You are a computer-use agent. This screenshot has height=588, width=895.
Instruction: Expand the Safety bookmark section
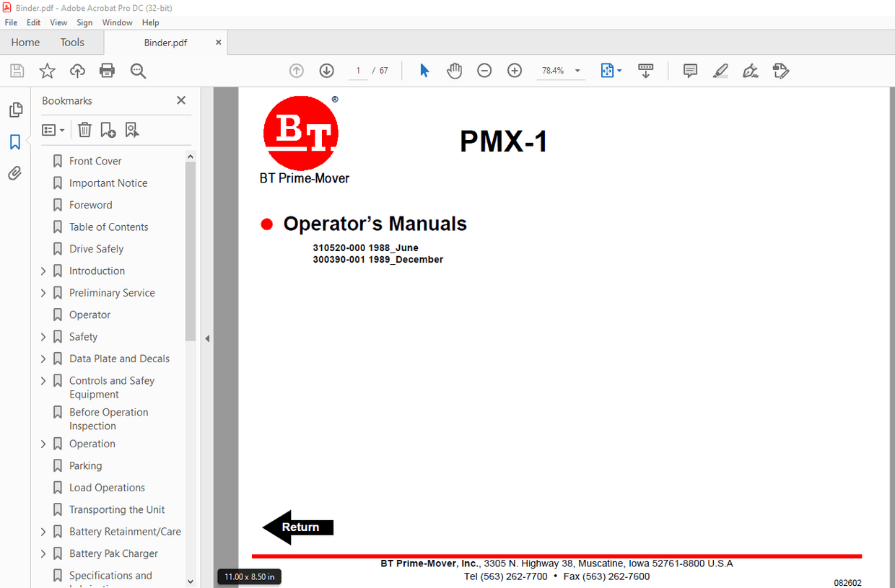click(x=43, y=336)
